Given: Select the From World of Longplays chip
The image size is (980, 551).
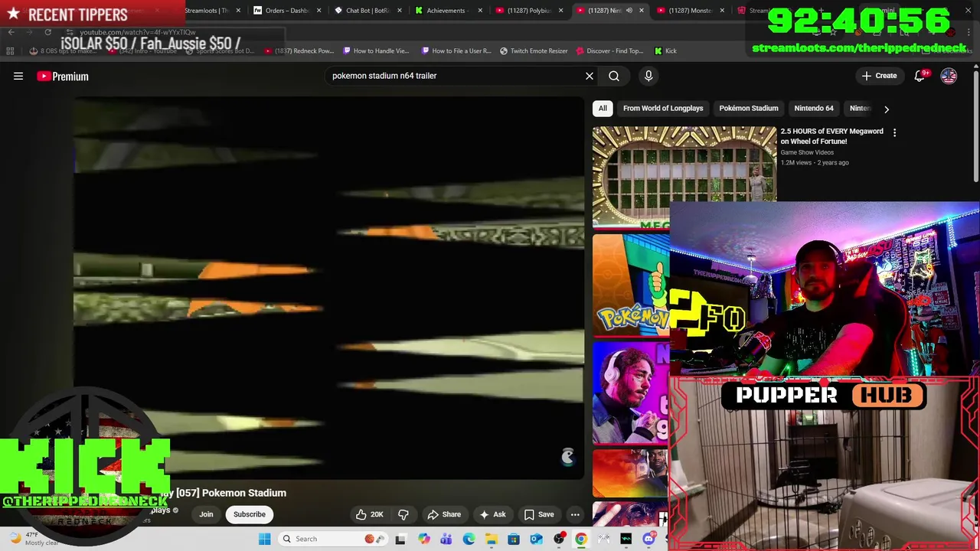Looking at the screenshot, I should click(663, 108).
